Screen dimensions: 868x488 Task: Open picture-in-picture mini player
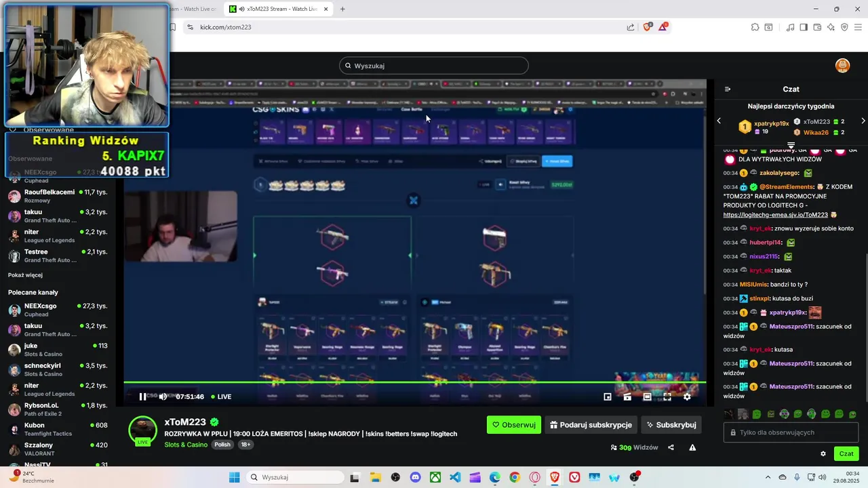point(608,396)
